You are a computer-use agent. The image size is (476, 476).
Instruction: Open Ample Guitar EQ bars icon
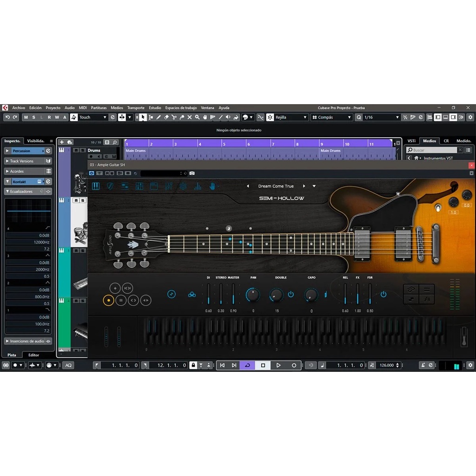198,186
